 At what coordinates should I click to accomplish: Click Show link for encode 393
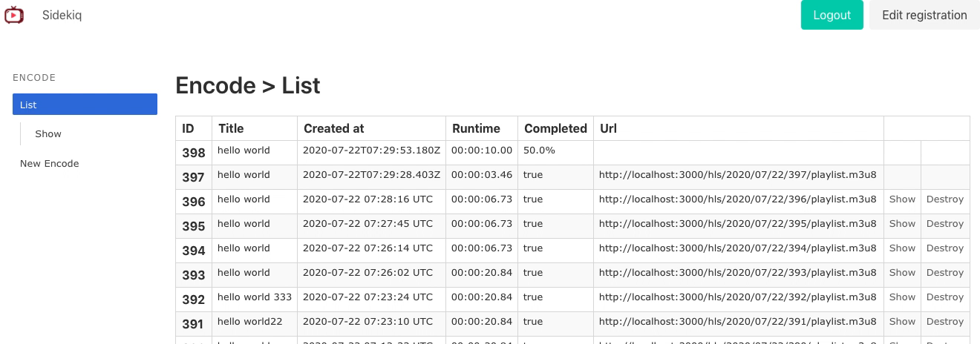tap(902, 272)
